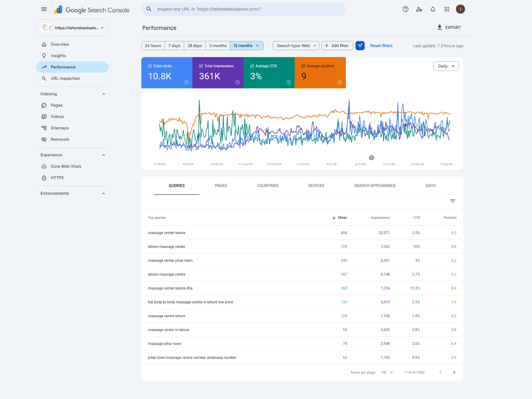Click the Export button

pyautogui.click(x=449, y=28)
